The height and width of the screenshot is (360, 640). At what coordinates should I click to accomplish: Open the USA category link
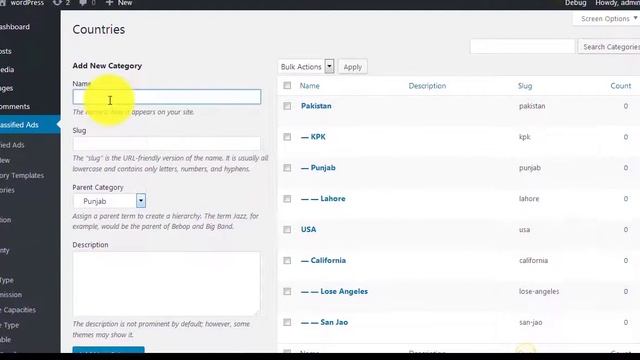click(309, 229)
